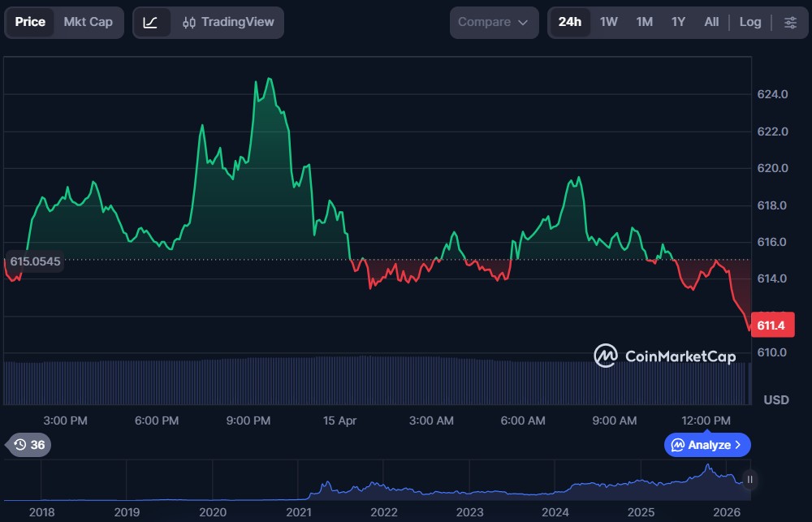Click the CoinMarketCap logo watermark
The image size is (812, 522).
tap(665, 356)
